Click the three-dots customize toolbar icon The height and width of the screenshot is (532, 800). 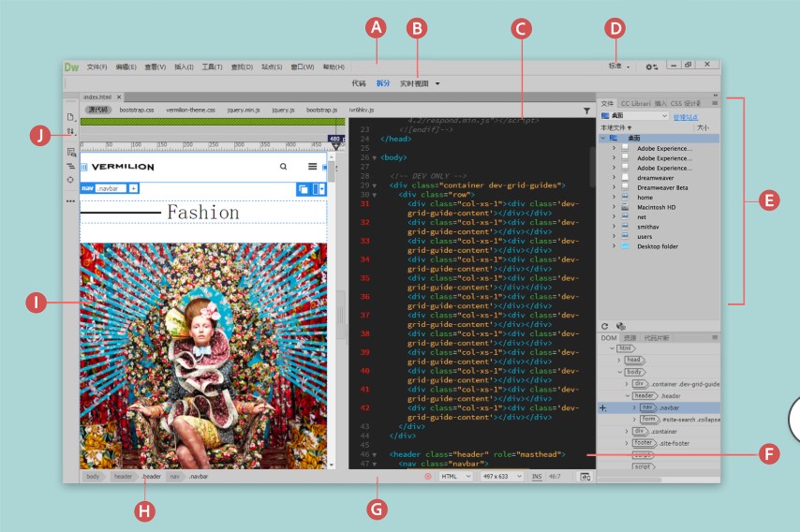(x=70, y=200)
